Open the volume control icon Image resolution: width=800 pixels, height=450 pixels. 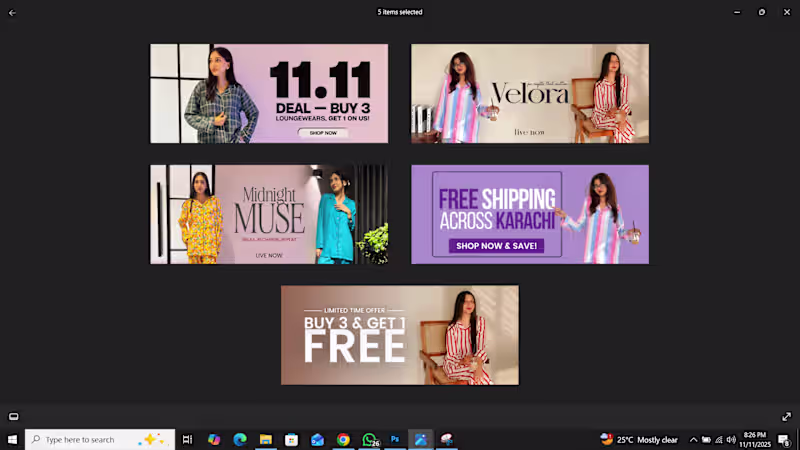click(x=731, y=440)
